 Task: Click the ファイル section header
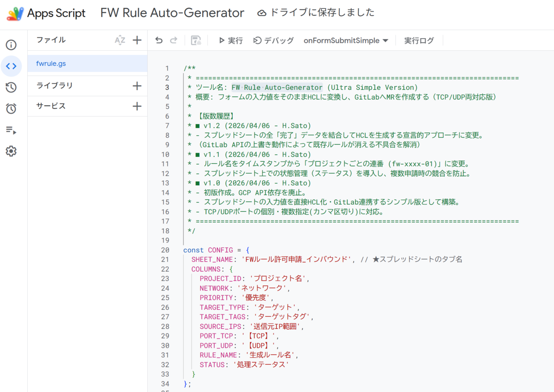pos(51,40)
